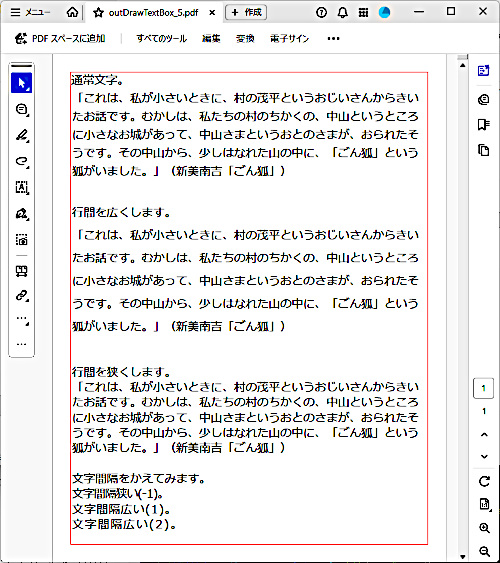Select the stamp tool in left toolbar
The image size is (500, 563).
(x=22, y=271)
